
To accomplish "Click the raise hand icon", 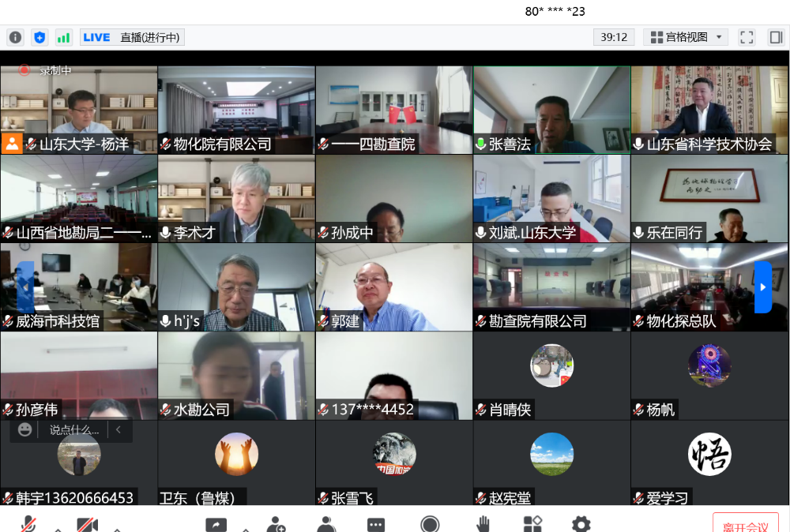I will (x=483, y=524).
